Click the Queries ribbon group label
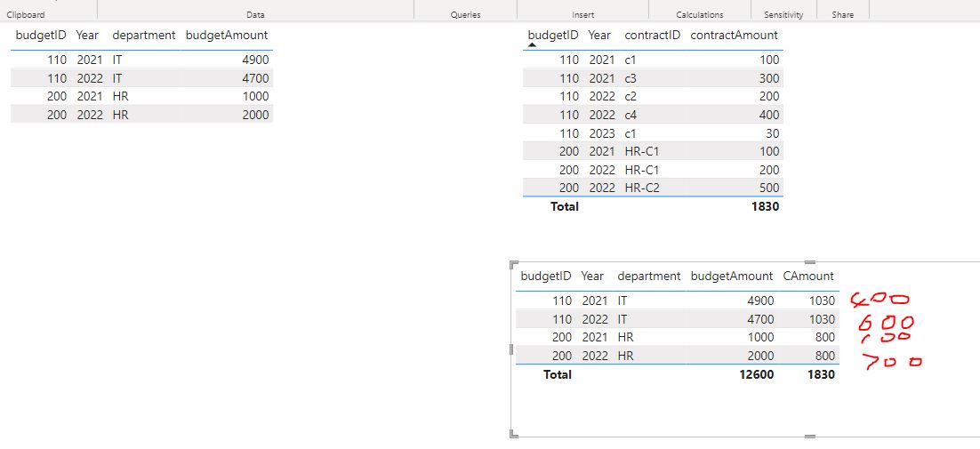This screenshot has height=449, width=980. [x=466, y=14]
